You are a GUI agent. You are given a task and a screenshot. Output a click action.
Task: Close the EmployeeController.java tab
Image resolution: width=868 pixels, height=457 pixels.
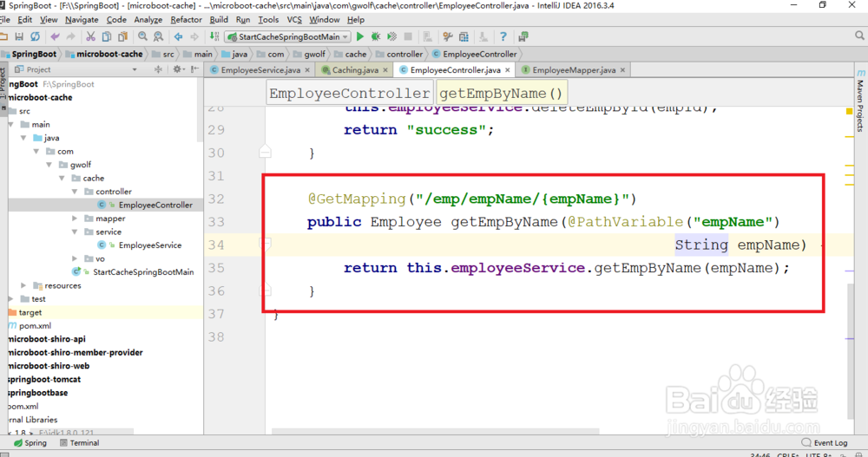(x=508, y=70)
